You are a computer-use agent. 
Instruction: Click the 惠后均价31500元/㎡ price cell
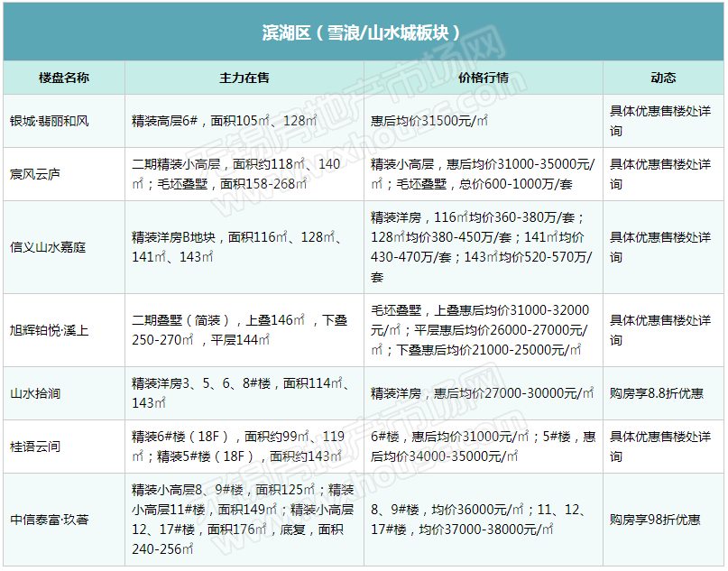[429, 121]
